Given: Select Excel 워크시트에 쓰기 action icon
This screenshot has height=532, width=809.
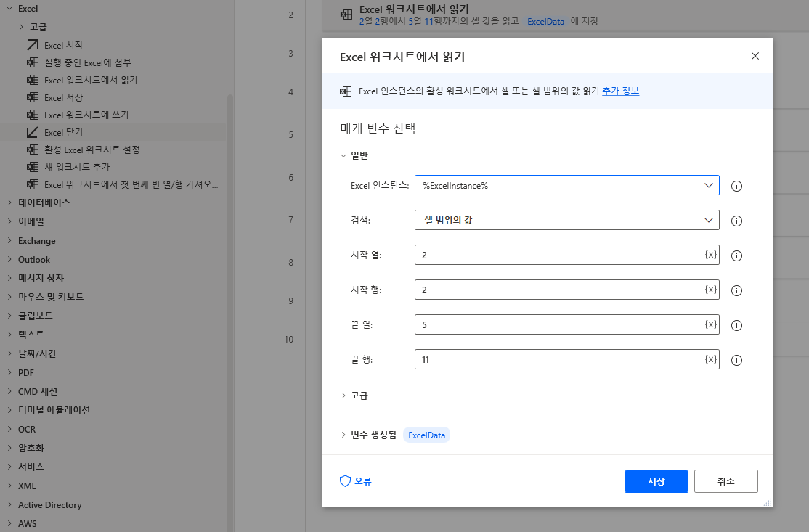Looking at the screenshot, I should [x=33, y=115].
